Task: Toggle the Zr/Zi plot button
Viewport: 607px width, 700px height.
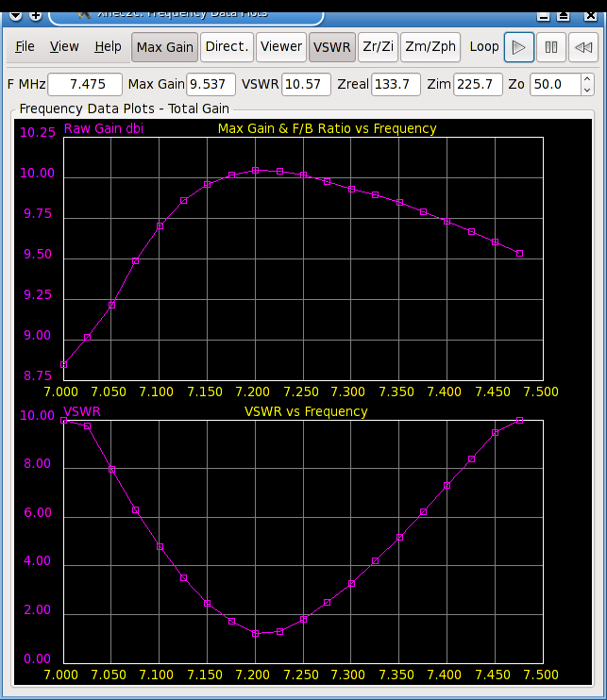Action: coord(378,47)
